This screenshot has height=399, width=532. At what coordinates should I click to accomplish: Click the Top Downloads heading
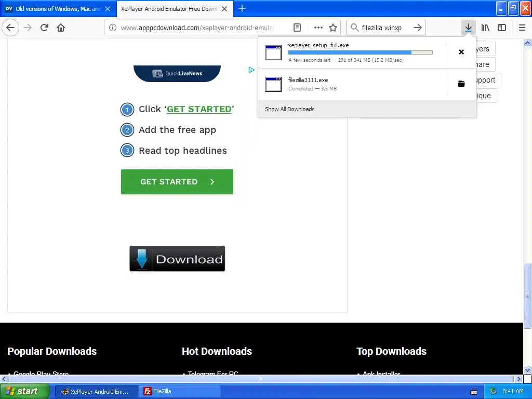click(391, 351)
